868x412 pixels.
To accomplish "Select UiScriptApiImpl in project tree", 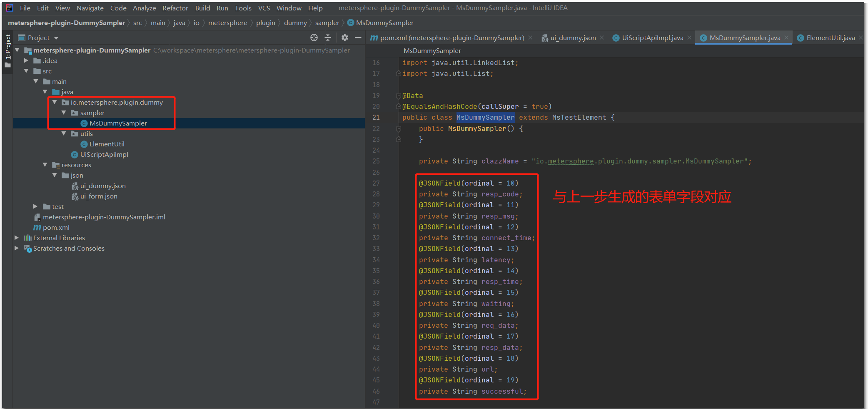I will tap(104, 154).
